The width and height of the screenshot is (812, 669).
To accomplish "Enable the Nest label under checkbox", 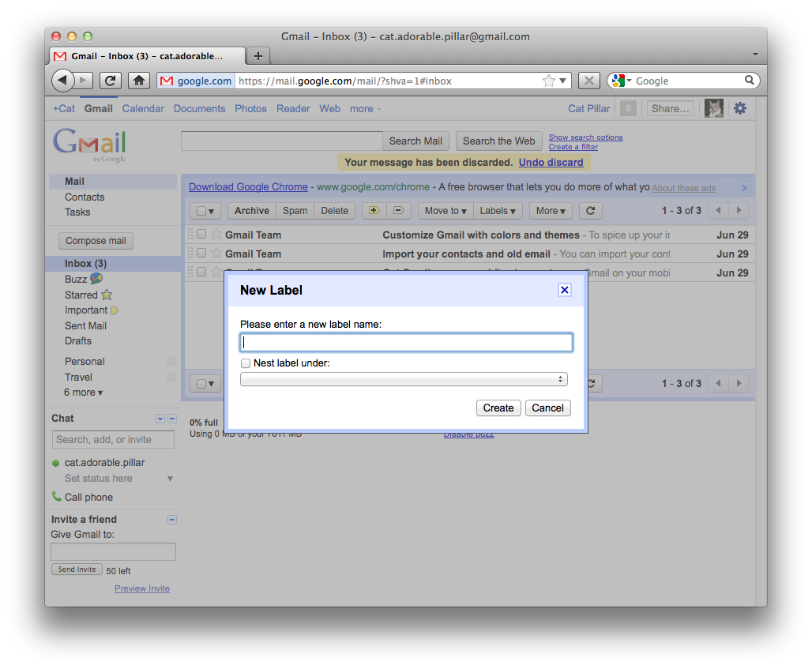I will pyautogui.click(x=246, y=363).
